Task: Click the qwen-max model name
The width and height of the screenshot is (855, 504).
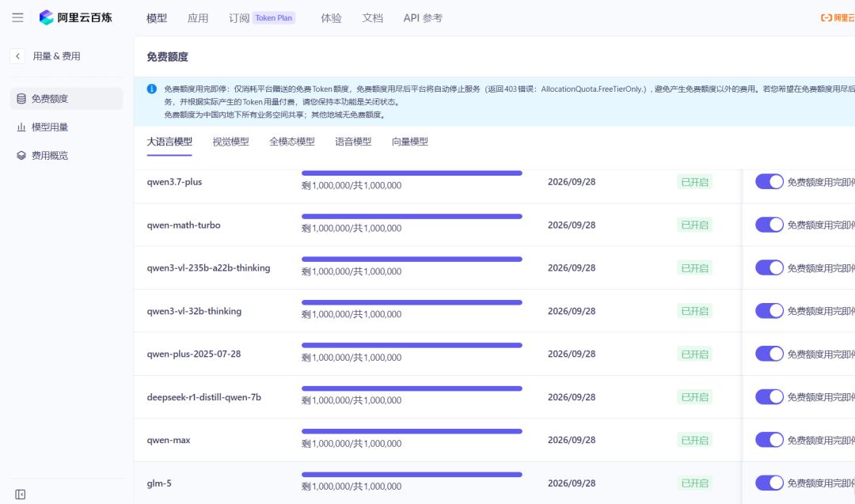Action: pos(169,440)
